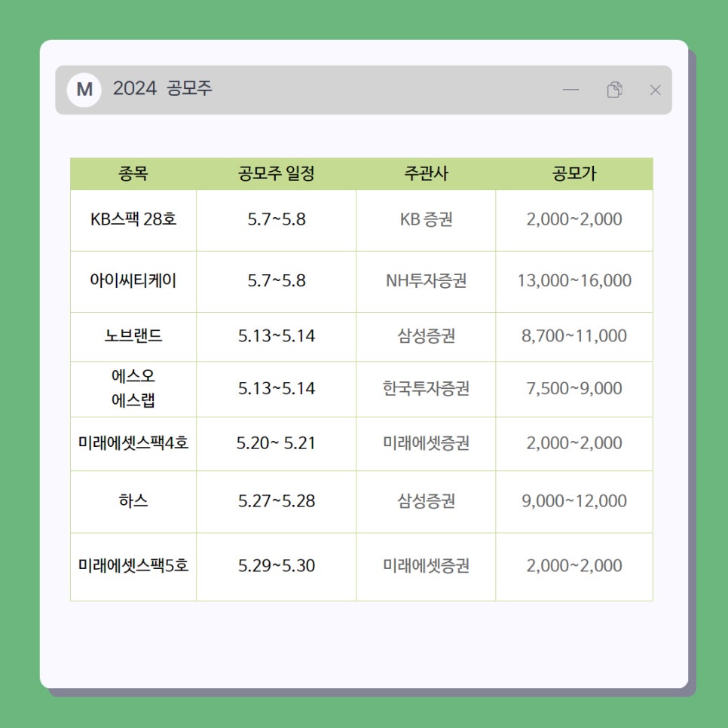Click the round M logo icon
Viewport: 728px width, 728px height.
click(x=84, y=90)
